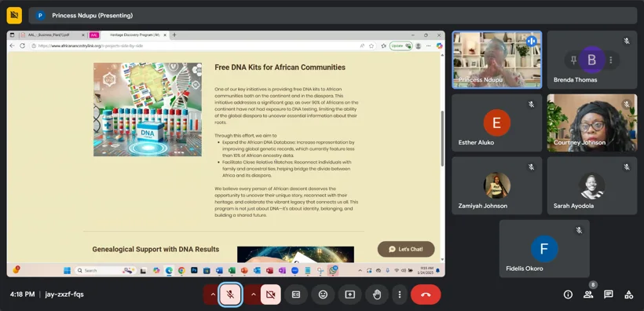Close the Heritage Discovery Program tab
The width and height of the screenshot is (644, 311).
pyautogui.click(x=165, y=35)
